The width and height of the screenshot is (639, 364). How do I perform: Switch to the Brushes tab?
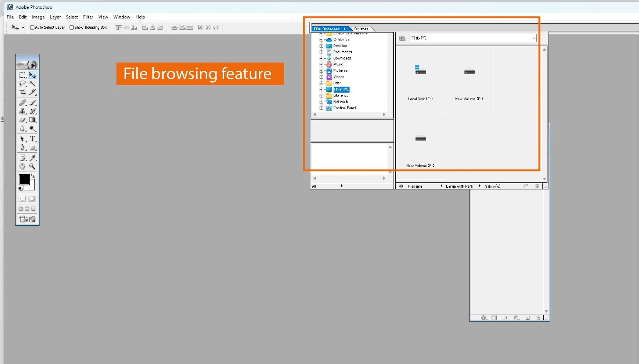(361, 29)
